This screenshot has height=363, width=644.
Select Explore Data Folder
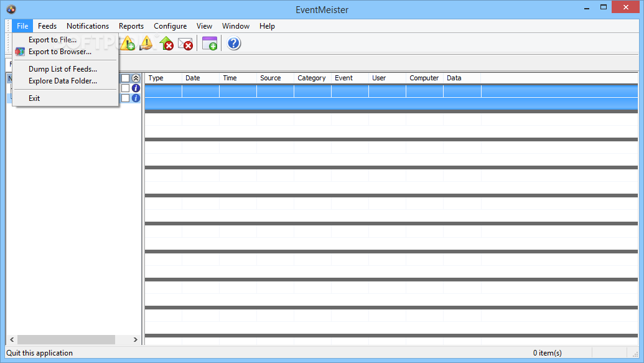[66, 81]
